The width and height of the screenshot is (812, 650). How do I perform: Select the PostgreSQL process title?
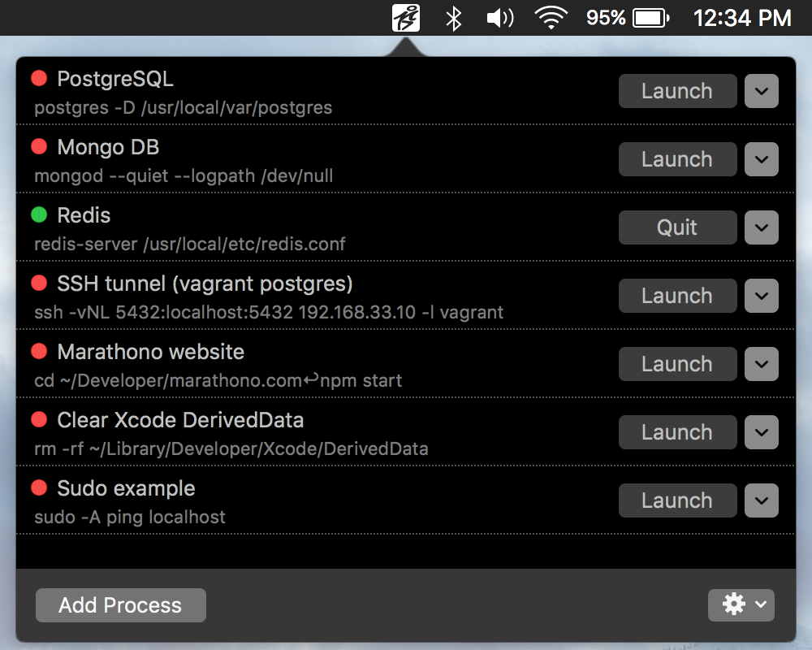(x=115, y=79)
